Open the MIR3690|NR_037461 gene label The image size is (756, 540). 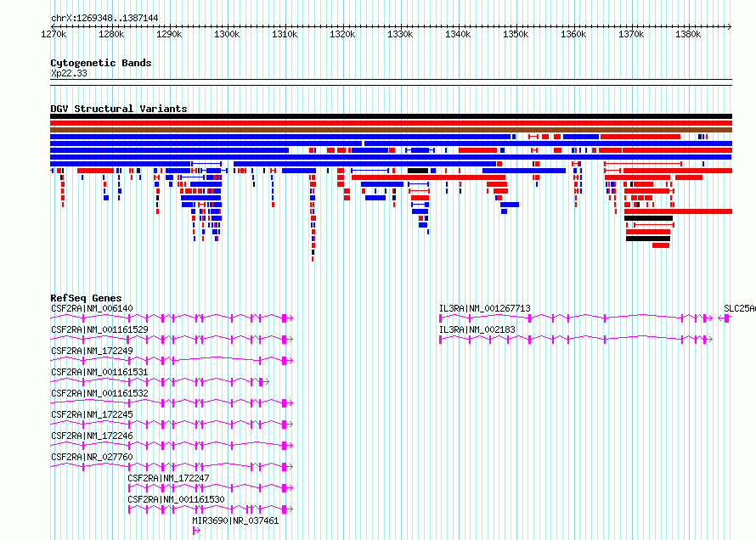[236, 520]
